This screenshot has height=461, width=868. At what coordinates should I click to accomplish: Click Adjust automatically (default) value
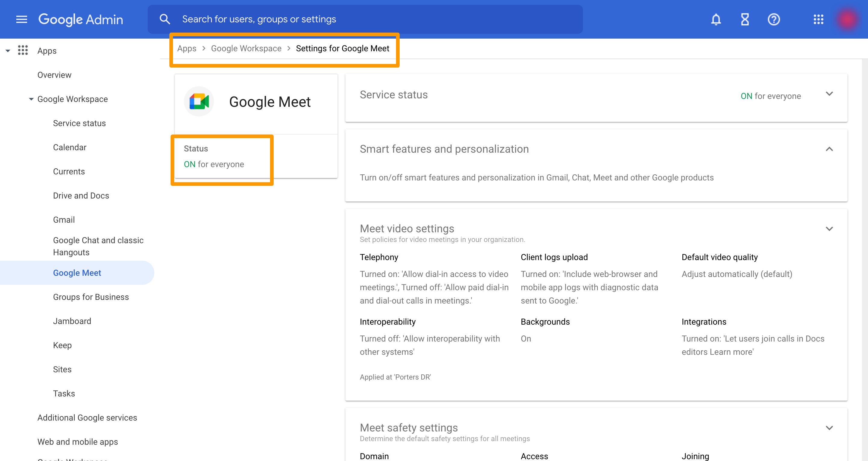coord(737,274)
